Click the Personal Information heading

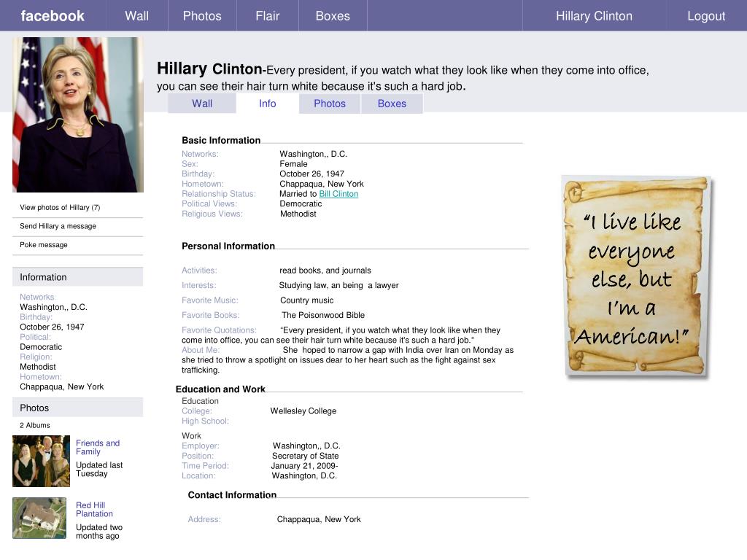click(228, 246)
